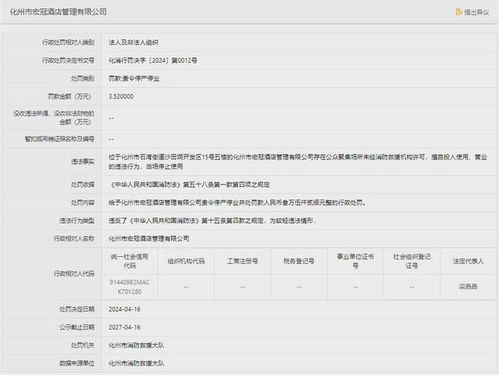The width and height of the screenshot is (499, 375).
Task: Select the fine amount 3.520000
Action: click(x=121, y=96)
